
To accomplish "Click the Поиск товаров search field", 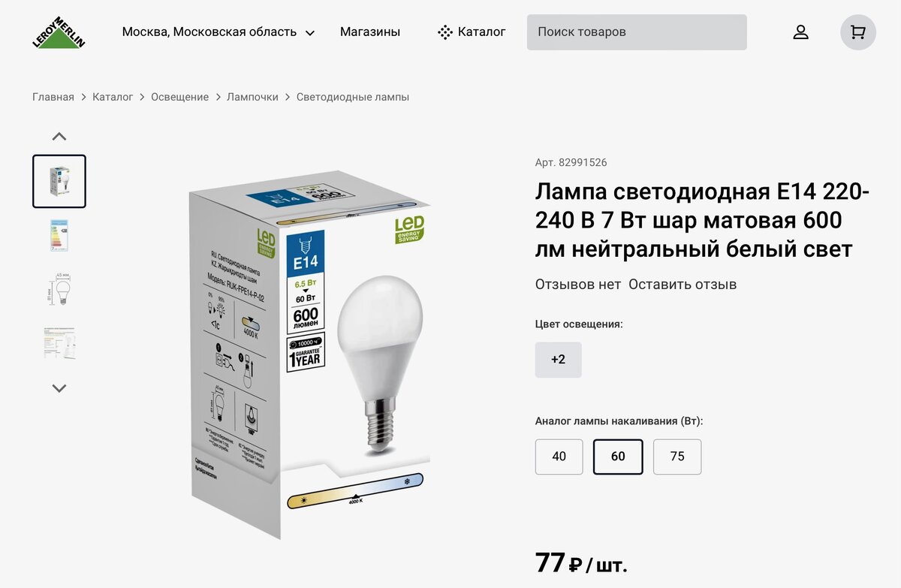I will click(x=637, y=32).
